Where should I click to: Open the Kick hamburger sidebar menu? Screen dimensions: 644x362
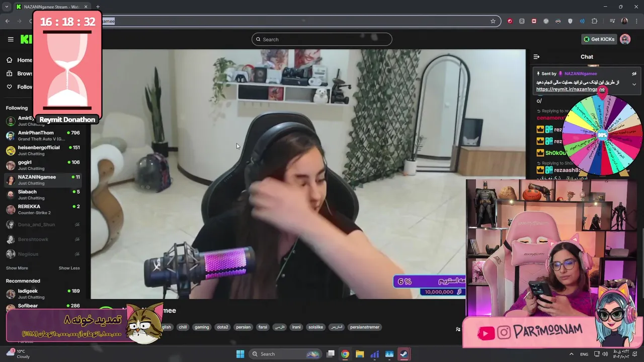(x=11, y=39)
